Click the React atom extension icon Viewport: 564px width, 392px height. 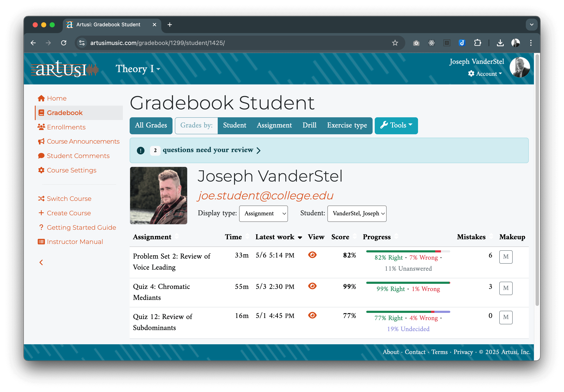[x=431, y=43]
